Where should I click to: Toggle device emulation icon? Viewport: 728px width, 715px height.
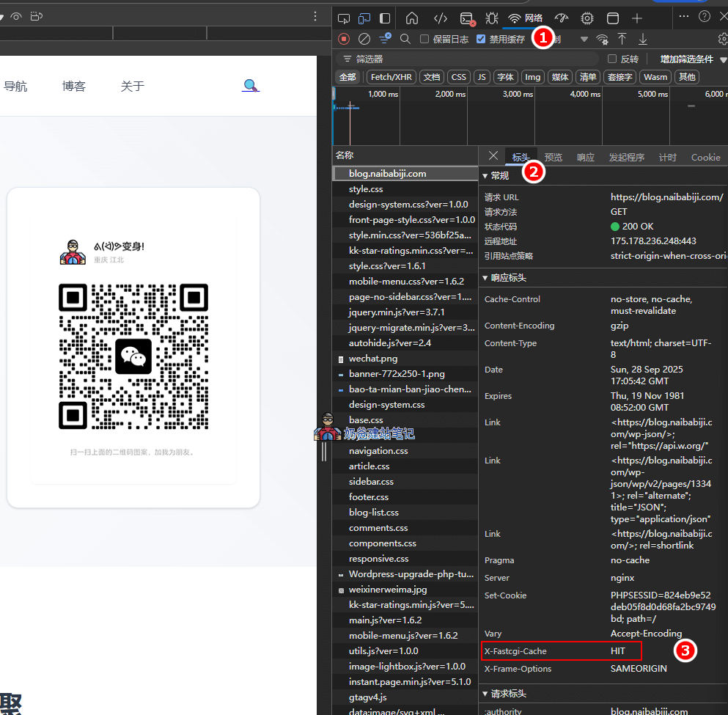[x=364, y=18]
